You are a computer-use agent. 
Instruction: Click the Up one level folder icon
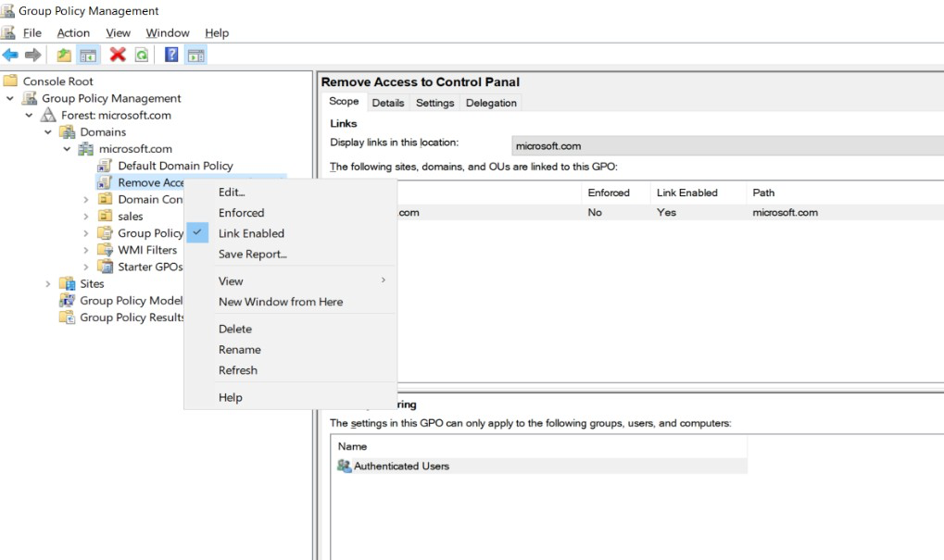64,56
